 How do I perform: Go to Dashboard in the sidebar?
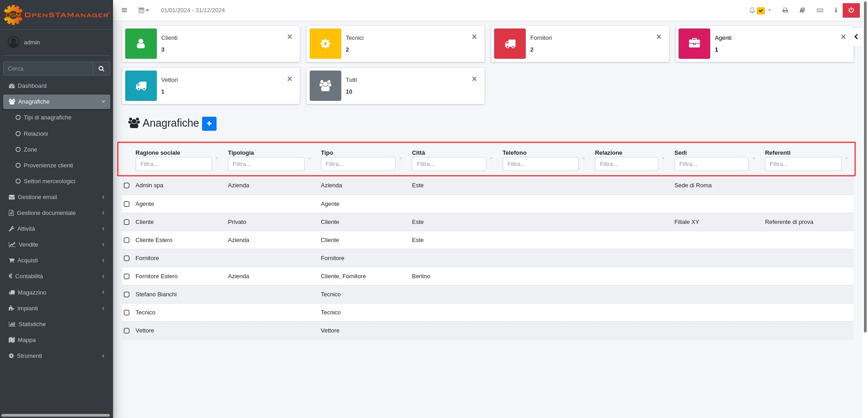coord(32,86)
